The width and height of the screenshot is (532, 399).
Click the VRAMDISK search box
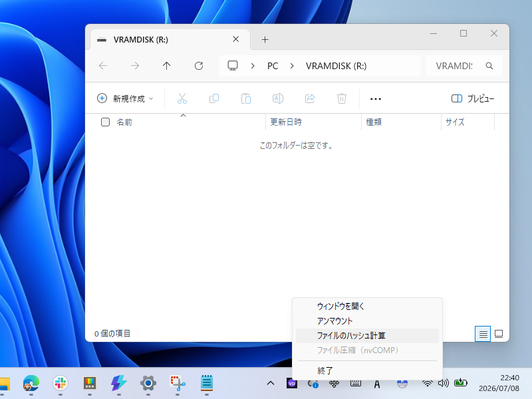464,66
